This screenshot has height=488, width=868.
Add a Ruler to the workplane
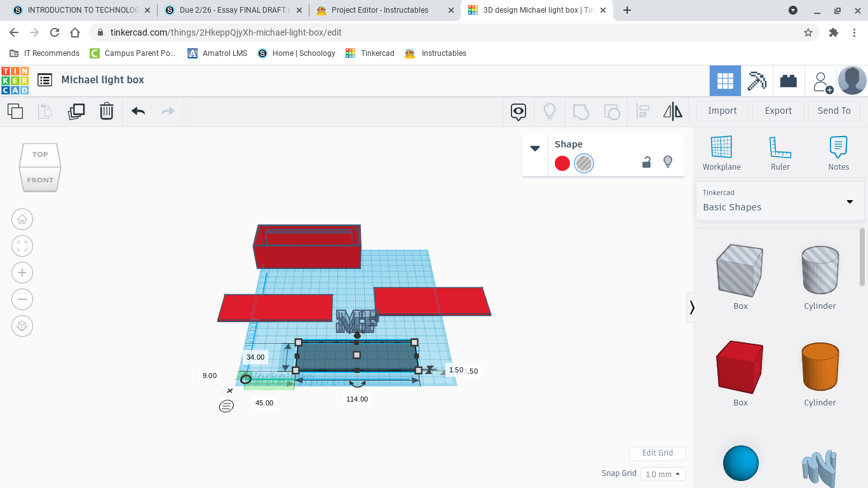tap(780, 152)
